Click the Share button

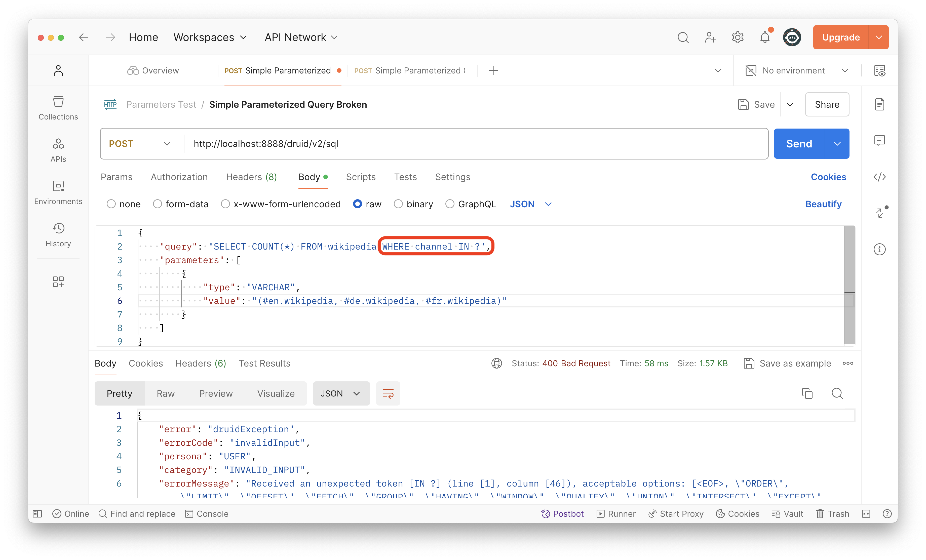click(826, 104)
